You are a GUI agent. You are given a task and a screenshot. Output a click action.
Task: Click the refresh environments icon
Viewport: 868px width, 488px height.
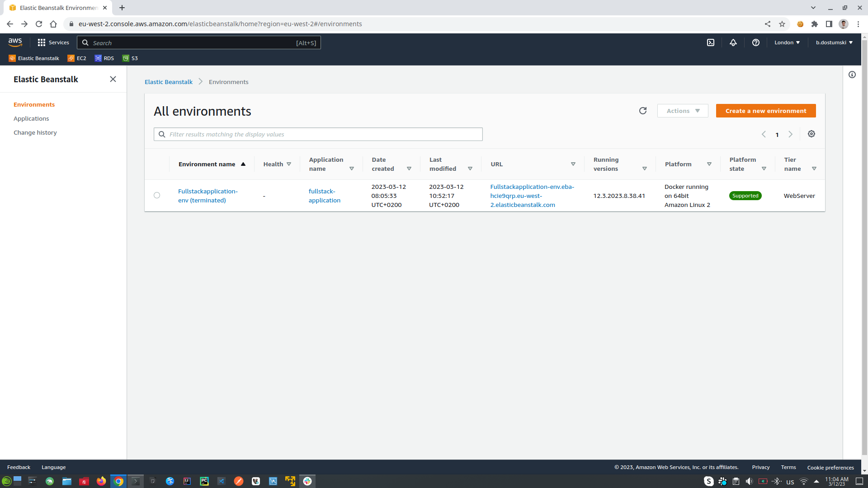pyautogui.click(x=643, y=110)
